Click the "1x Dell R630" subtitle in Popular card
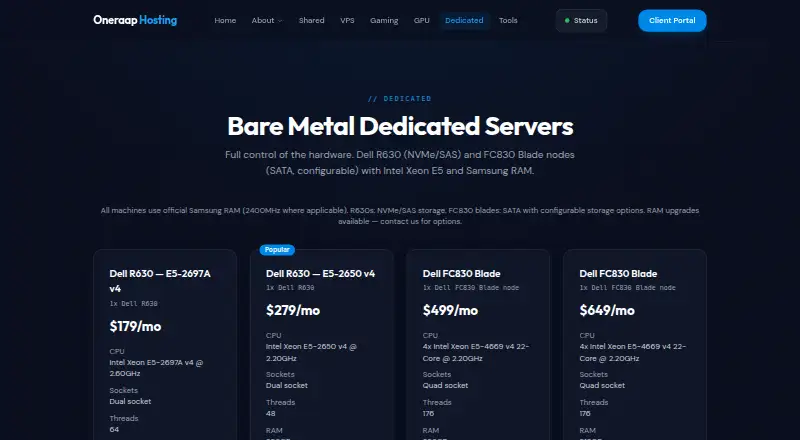Viewport: 800px width, 440px height. [x=290, y=287]
